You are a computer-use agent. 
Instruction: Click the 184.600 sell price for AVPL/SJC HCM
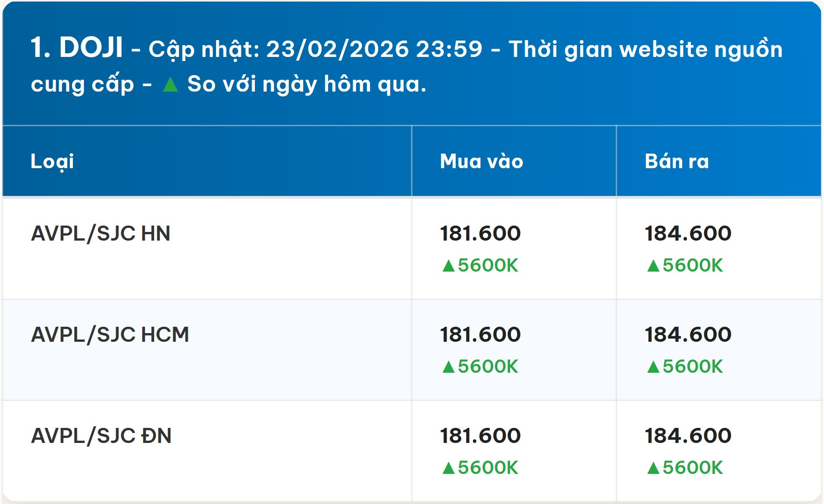(x=688, y=334)
